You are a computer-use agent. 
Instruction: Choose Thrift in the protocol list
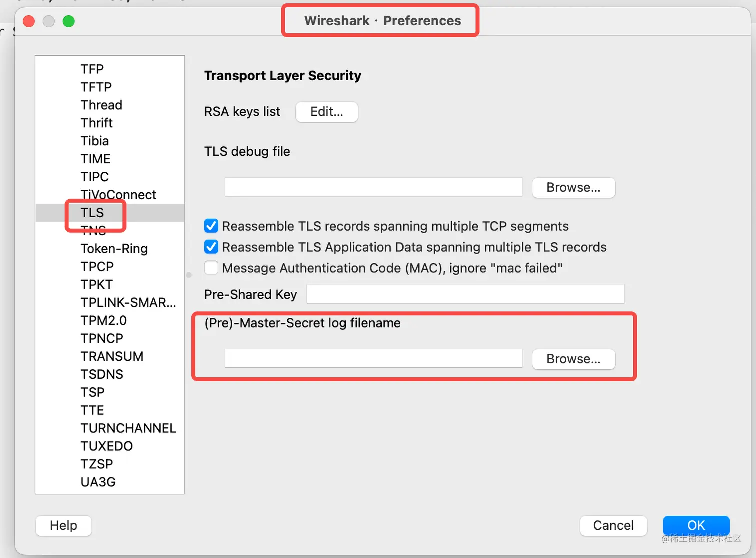(110, 123)
